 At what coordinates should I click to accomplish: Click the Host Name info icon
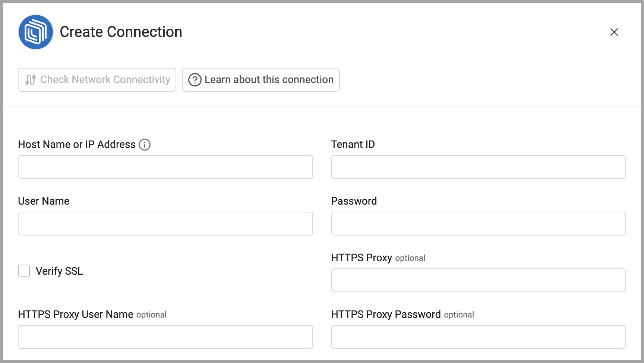click(145, 145)
